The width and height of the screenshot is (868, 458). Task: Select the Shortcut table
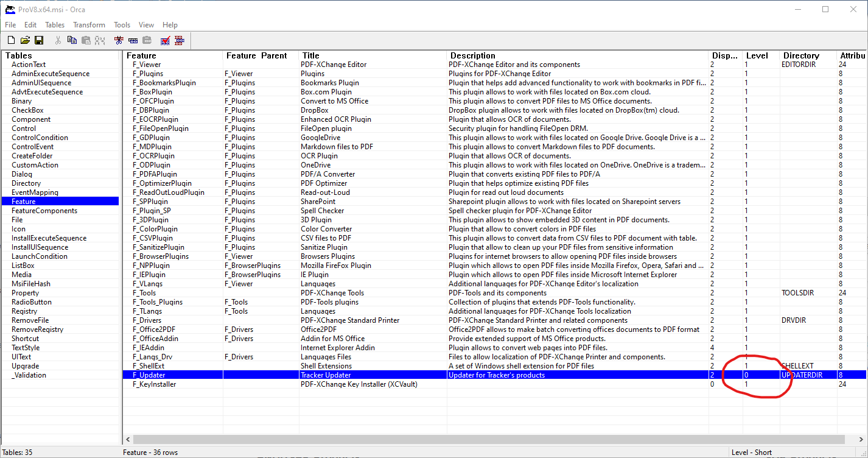tap(25, 339)
